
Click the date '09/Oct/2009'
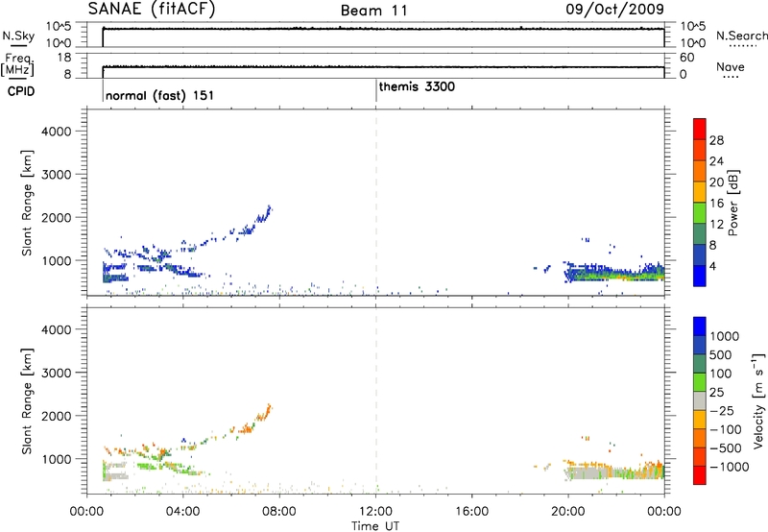614,10
